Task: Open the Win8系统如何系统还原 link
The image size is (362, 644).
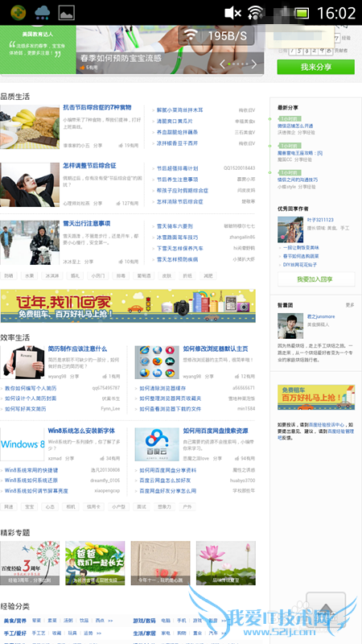Action: 31,481
